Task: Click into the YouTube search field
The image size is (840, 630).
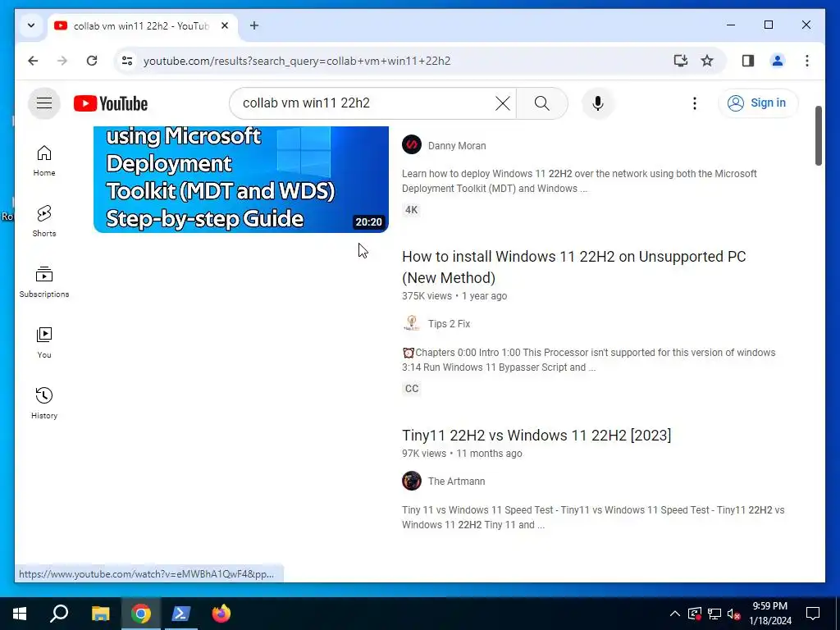Action: click(x=367, y=103)
